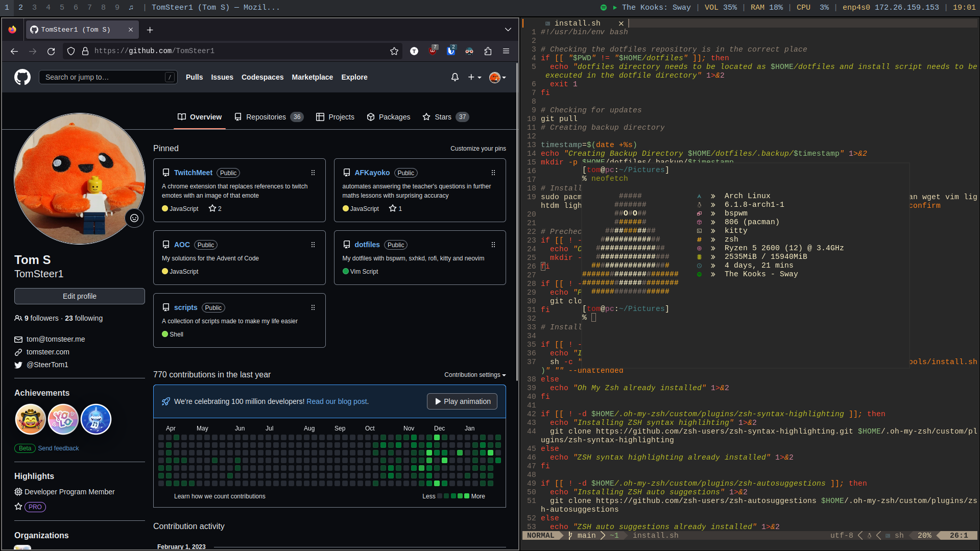Click the Edit profile button
Viewport: 980px width, 551px height.
tap(80, 296)
